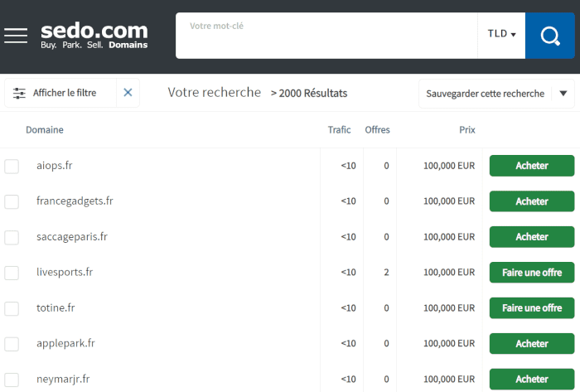
Task: Click Acheter for aiops.fr
Action: tap(532, 166)
